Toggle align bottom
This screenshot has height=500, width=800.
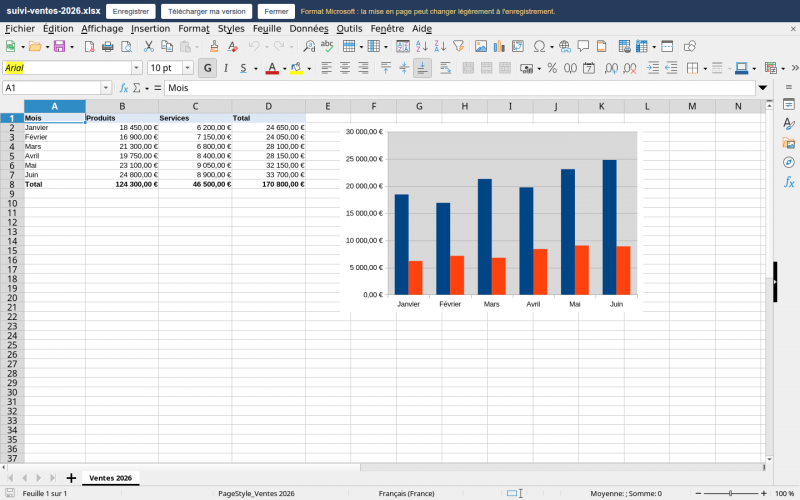[x=422, y=68]
